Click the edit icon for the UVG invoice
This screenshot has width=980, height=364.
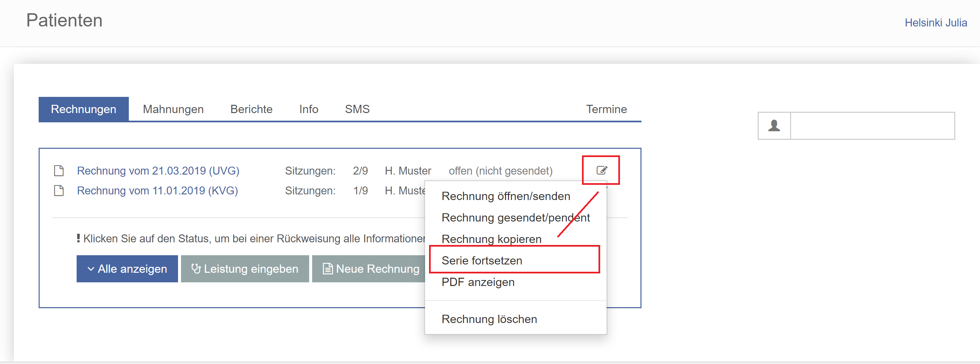pos(601,170)
